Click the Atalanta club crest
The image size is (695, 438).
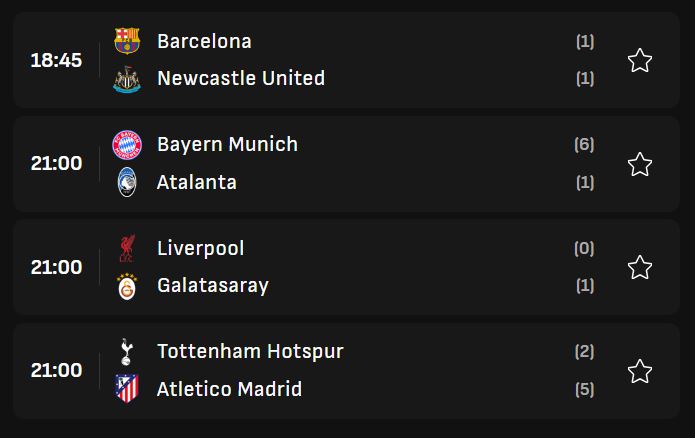pos(127,182)
